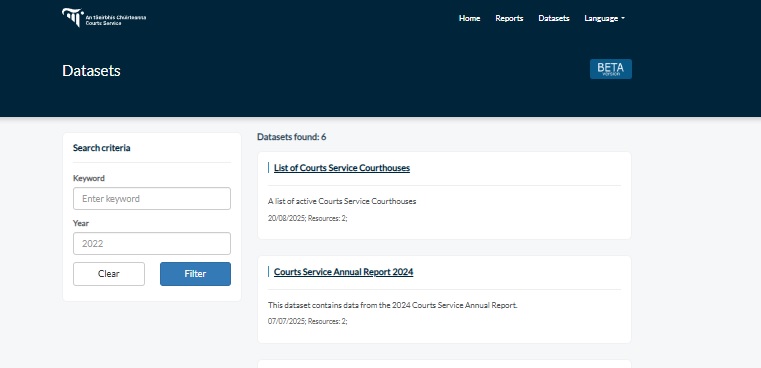The width and height of the screenshot is (761, 368).
Task: Click the '20/08/2025; Resources: 2;' text
Action: point(308,218)
